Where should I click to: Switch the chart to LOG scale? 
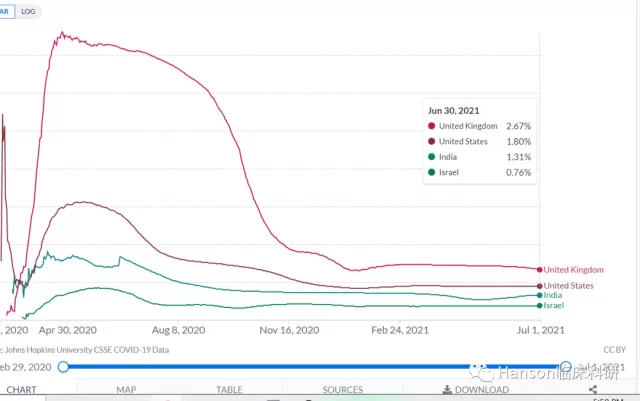[28, 11]
